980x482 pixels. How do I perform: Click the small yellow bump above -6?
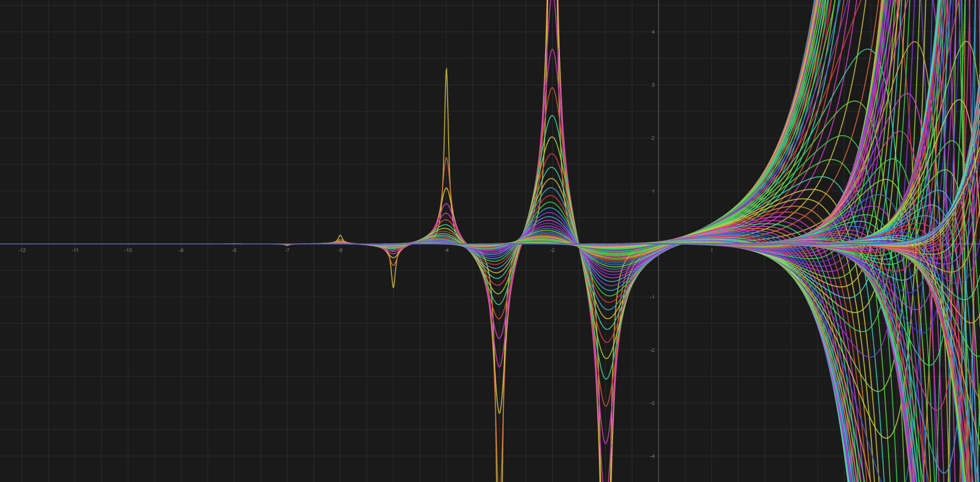pyautogui.click(x=340, y=237)
